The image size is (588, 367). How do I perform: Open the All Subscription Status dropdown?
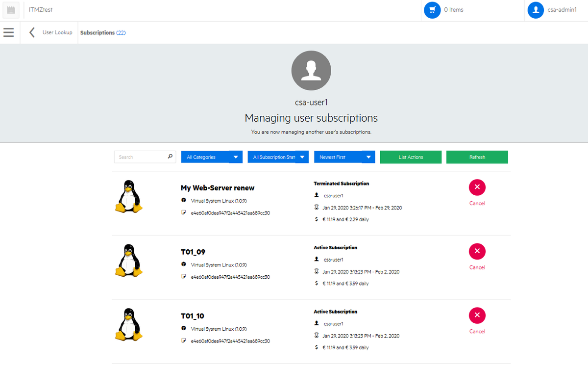(278, 157)
